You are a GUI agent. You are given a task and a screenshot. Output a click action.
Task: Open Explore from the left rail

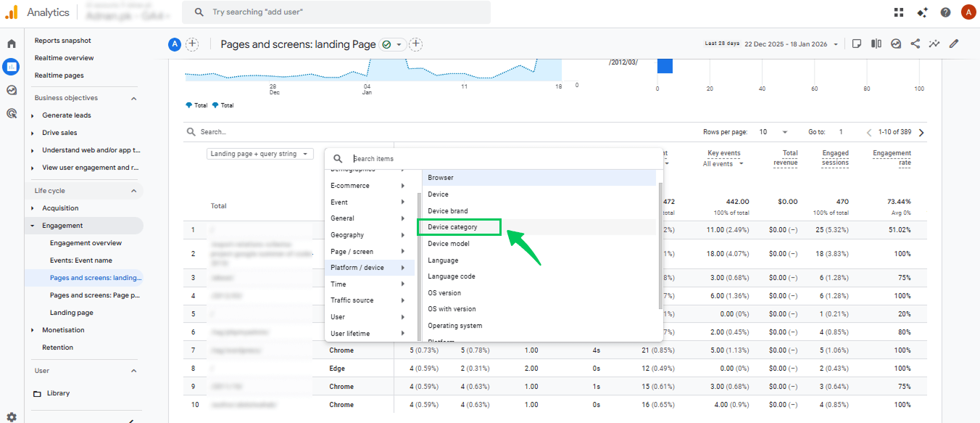coord(12,90)
